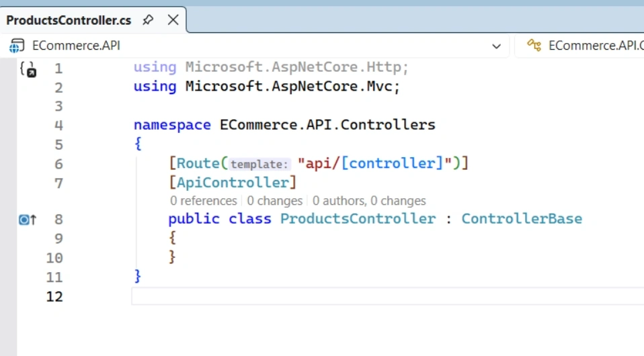Click the Route attribute name

(198, 163)
